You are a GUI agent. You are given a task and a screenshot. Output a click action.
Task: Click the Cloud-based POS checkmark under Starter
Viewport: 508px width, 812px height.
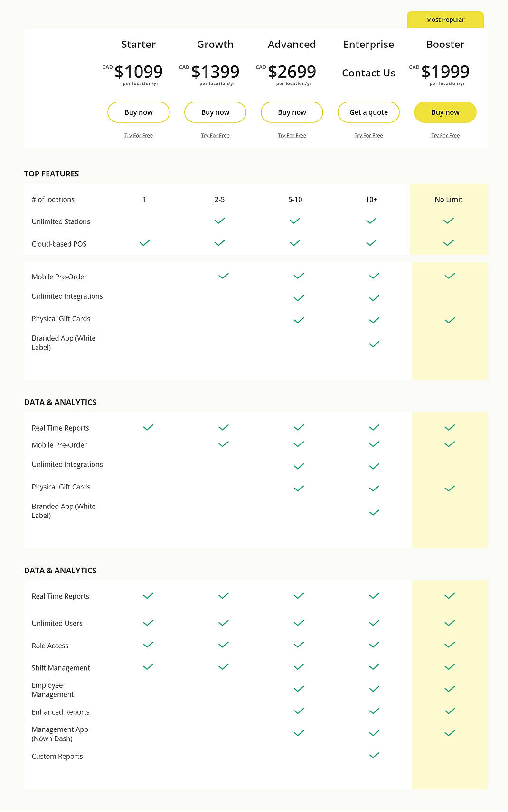coord(144,243)
